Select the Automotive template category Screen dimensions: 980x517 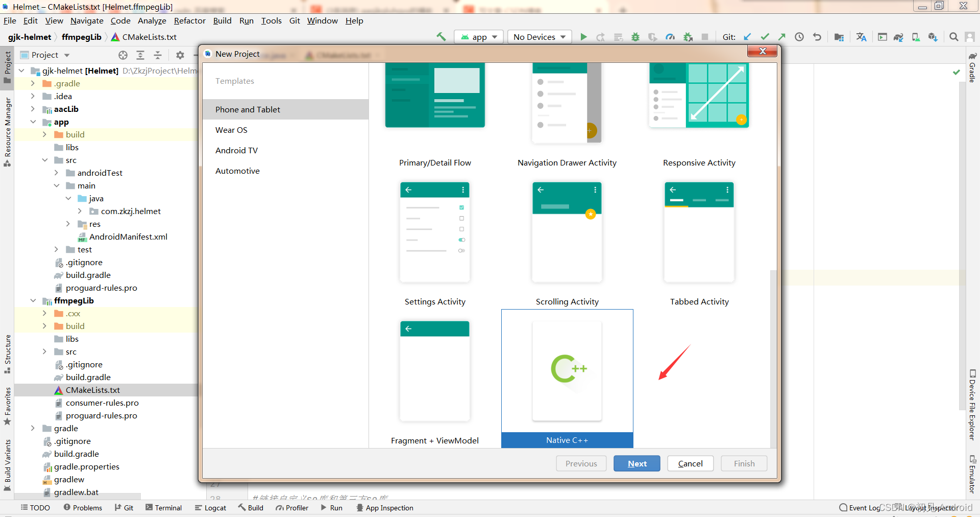pos(285,171)
